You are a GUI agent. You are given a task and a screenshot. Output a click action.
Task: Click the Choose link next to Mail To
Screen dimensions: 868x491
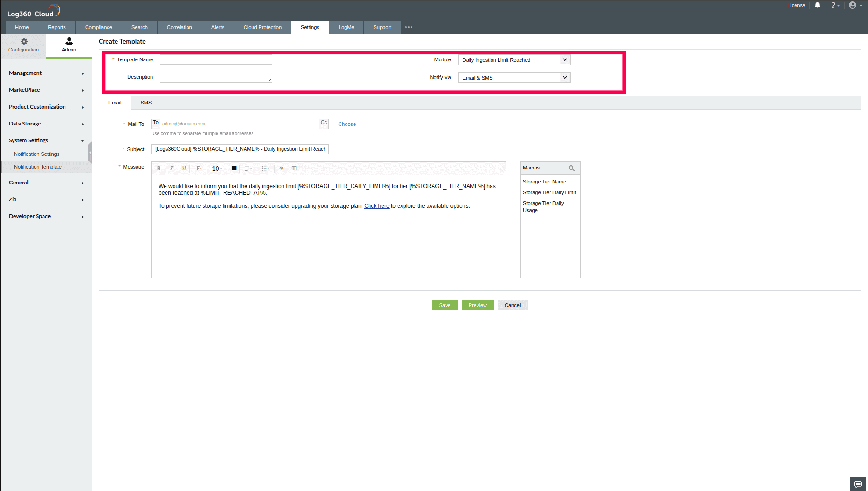pyautogui.click(x=347, y=124)
